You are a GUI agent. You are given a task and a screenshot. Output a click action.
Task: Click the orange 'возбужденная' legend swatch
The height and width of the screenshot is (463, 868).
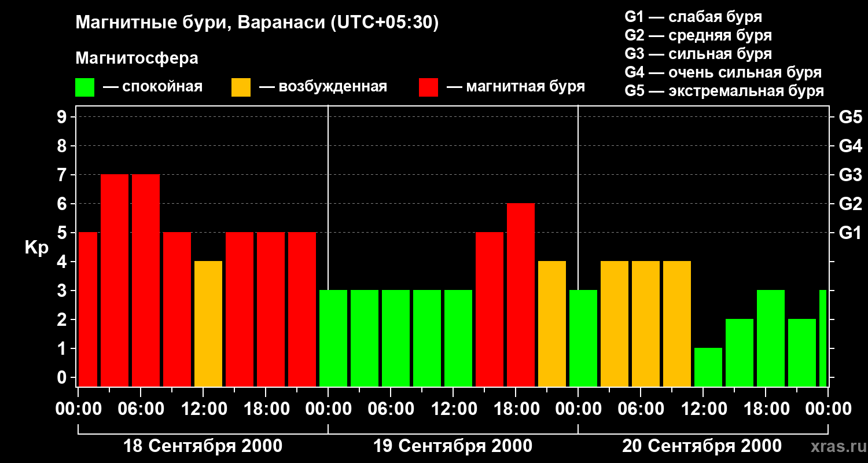241,87
